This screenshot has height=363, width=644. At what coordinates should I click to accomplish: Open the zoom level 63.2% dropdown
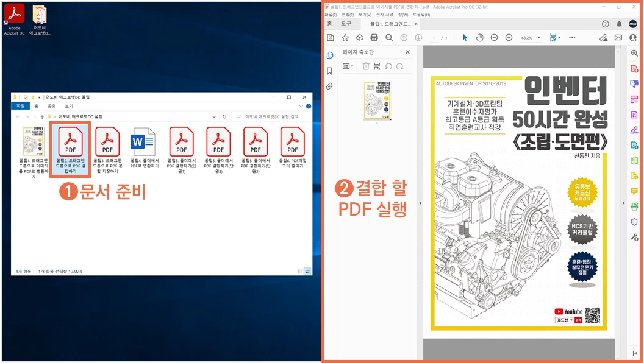click(539, 38)
